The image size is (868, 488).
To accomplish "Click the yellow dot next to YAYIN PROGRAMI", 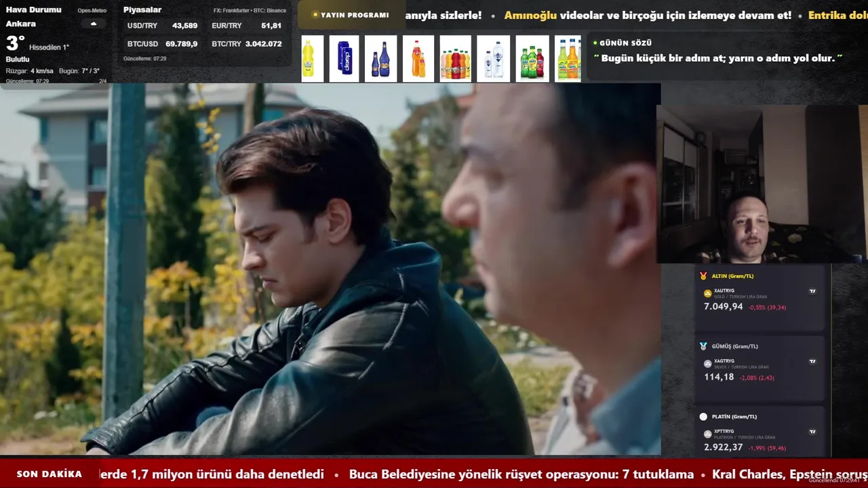I will (x=315, y=15).
